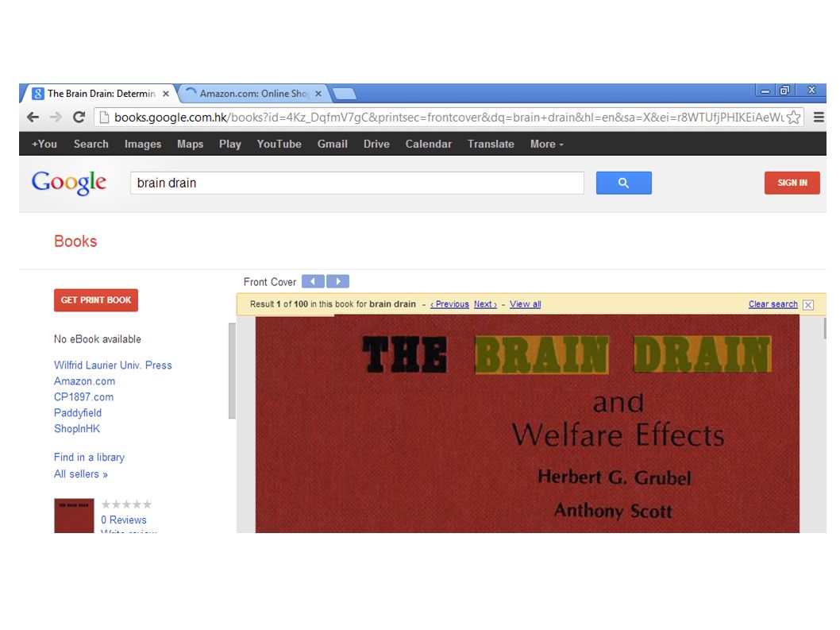Open Drive in the Google bar
Screen dimensions: 840x630
pyautogui.click(x=376, y=144)
